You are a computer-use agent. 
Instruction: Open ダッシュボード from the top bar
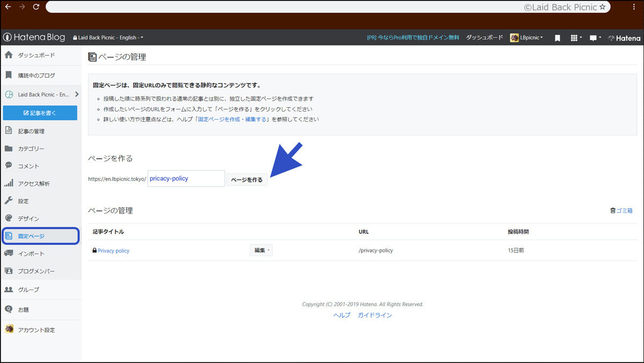pyautogui.click(x=484, y=38)
